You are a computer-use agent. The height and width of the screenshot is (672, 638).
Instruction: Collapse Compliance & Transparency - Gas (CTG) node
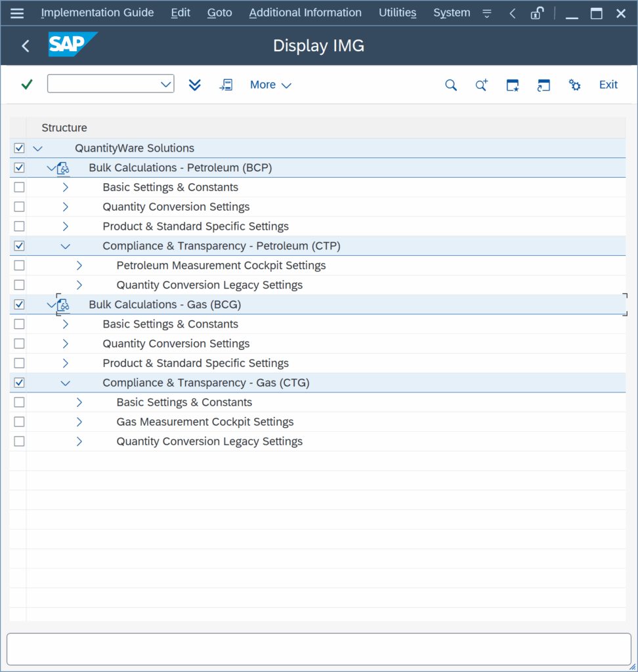pyautogui.click(x=65, y=383)
